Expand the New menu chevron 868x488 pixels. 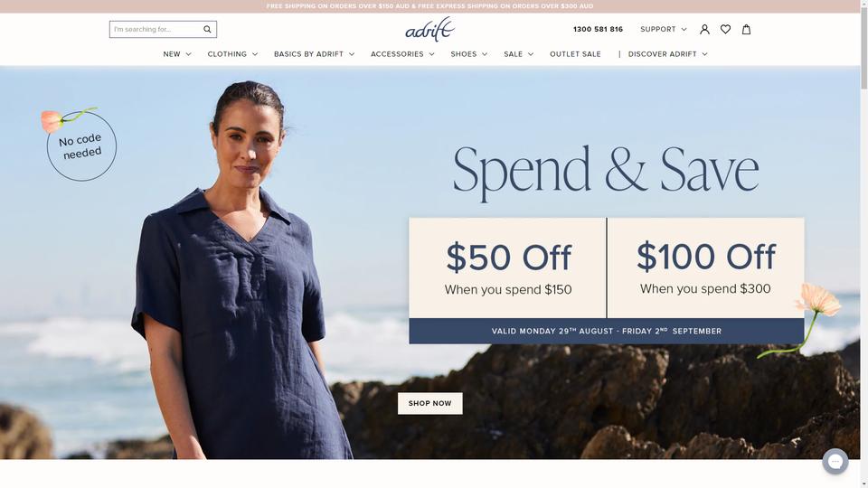[188, 54]
